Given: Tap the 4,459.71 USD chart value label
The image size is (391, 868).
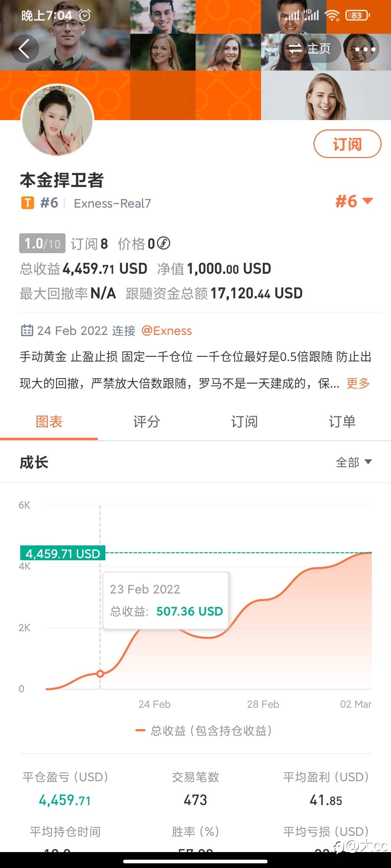Looking at the screenshot, I should point(63,553).
